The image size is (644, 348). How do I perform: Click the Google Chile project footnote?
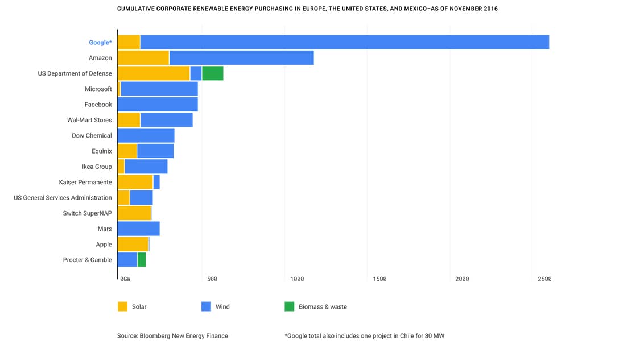point(364,335)
